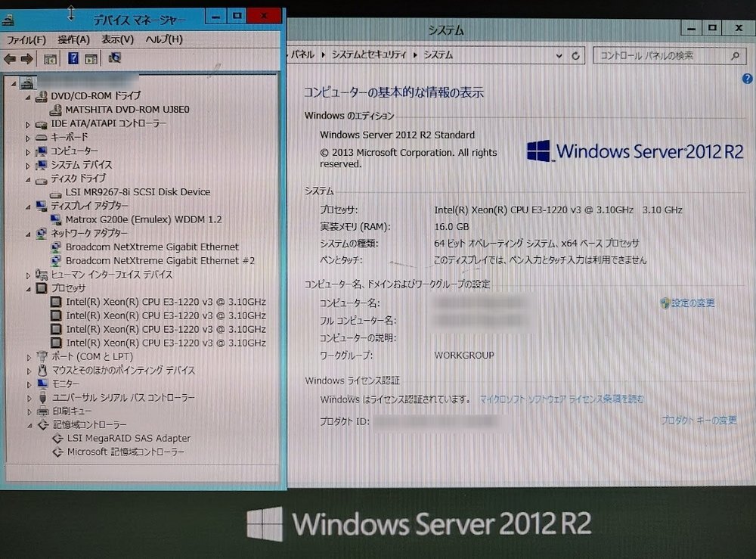The image size is (756, 559).
Task: Open the ヘルプ(H) menu
Action: (164, 39)
